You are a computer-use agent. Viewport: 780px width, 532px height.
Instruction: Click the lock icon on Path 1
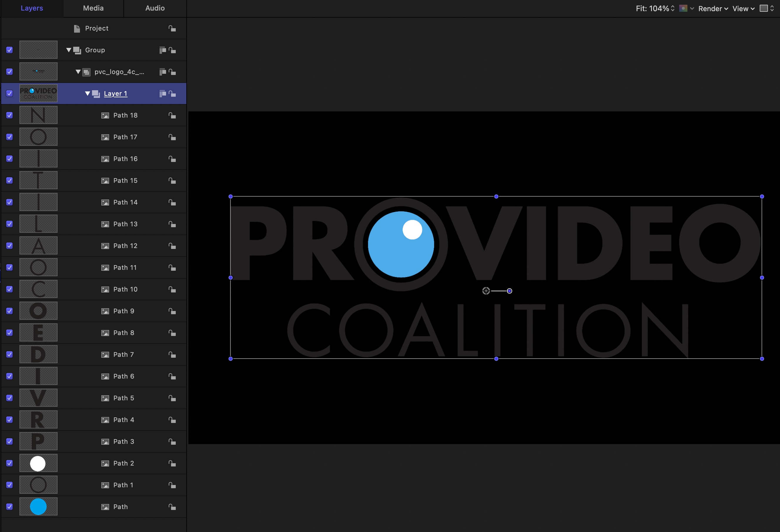(173, 485)
